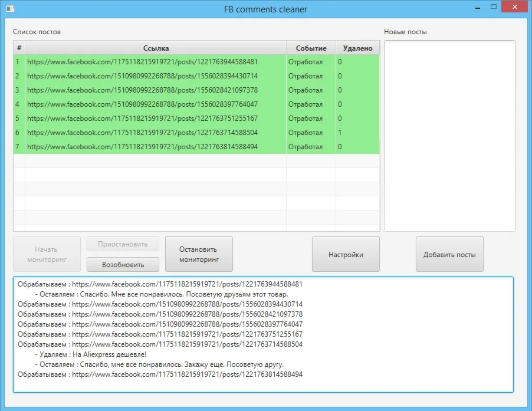
Task: Select row 7 post ending in 3814588494
Action: coord(142,147)
